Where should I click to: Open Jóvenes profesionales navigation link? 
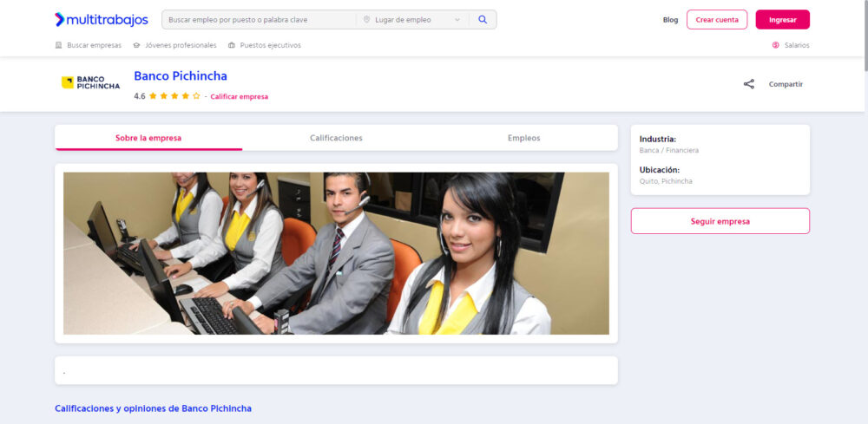(181, 45)
